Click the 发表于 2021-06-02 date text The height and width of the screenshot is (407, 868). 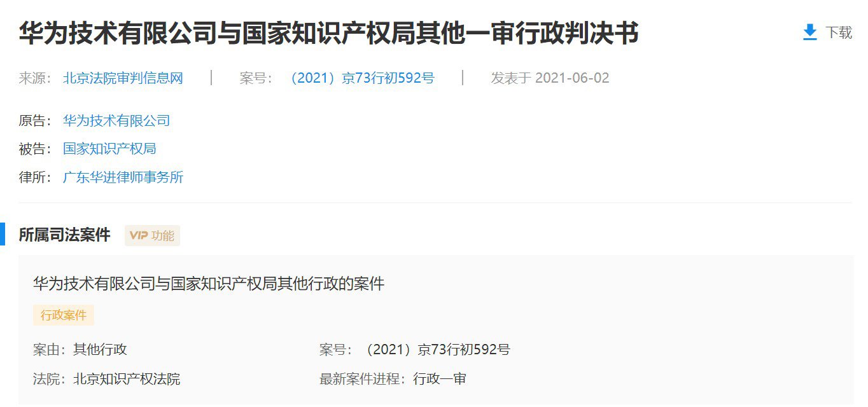(550, 78)
